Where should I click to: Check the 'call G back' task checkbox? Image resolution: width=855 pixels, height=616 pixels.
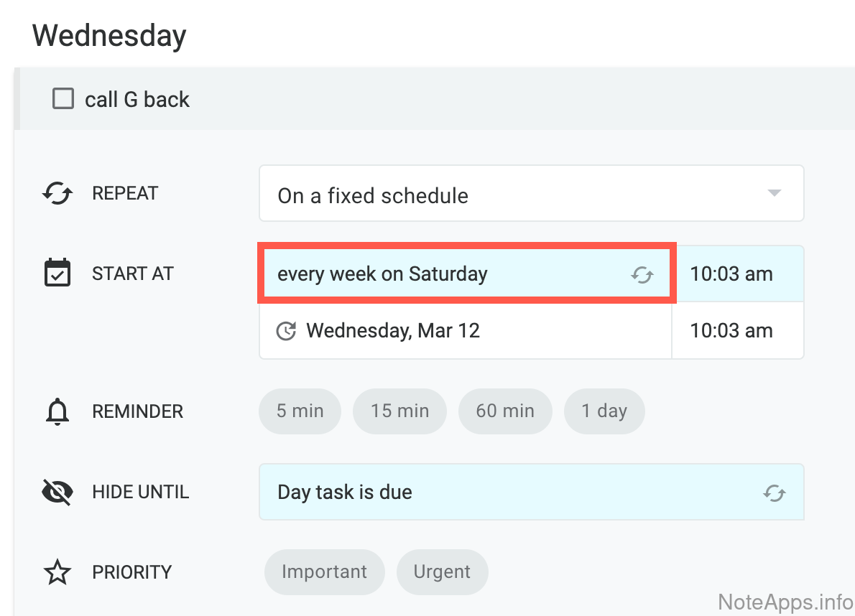[x=63, y=99]
